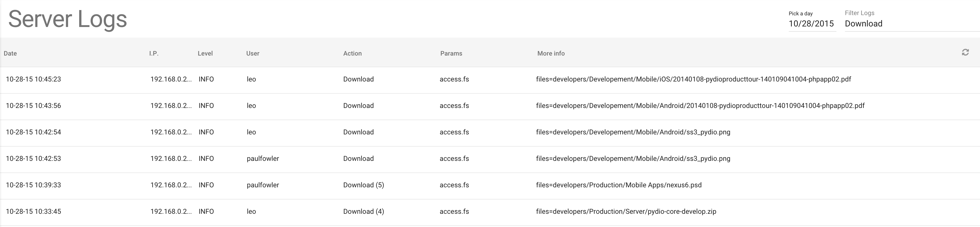Click the User column header
The image size is (980, 227).
click(x=253, y=53)
